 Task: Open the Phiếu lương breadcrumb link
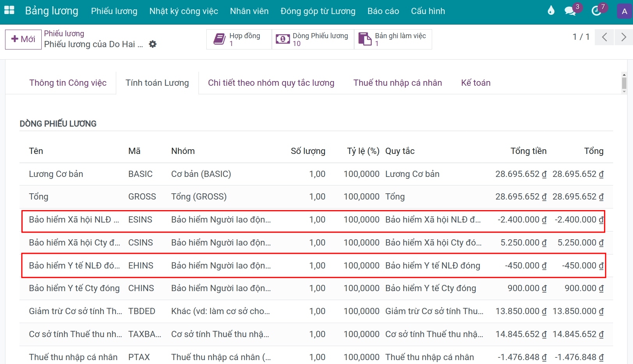coord(64,34)
